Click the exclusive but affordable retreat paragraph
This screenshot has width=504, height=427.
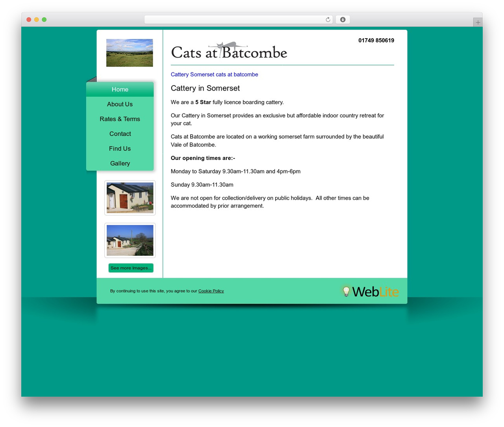pyautogui.click(x=277, y=119)
